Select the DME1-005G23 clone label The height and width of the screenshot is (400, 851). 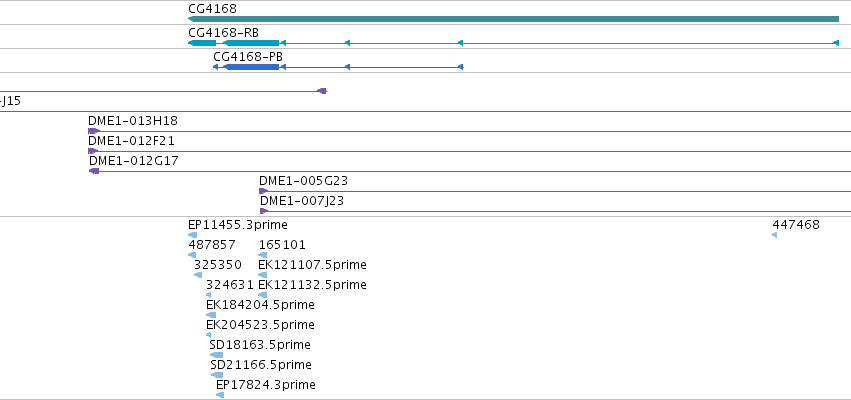pyautogui.click(x=303, y=181)
